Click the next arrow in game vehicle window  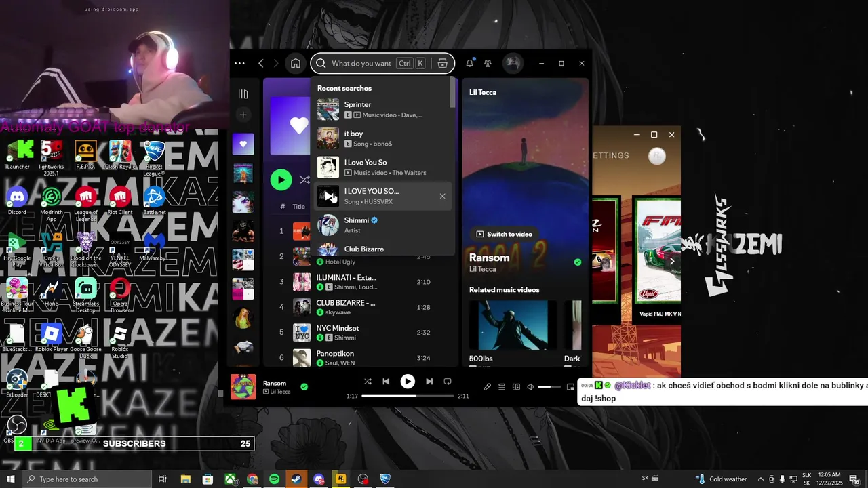(672, 261)
